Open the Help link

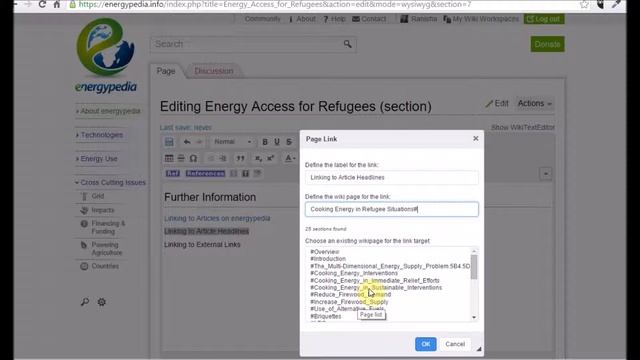click(x=334, y=19)
